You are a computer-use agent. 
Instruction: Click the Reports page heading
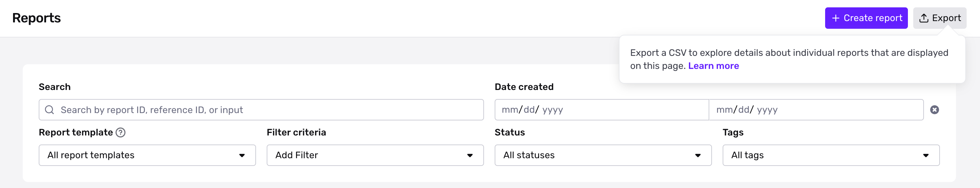click(36, 18)
